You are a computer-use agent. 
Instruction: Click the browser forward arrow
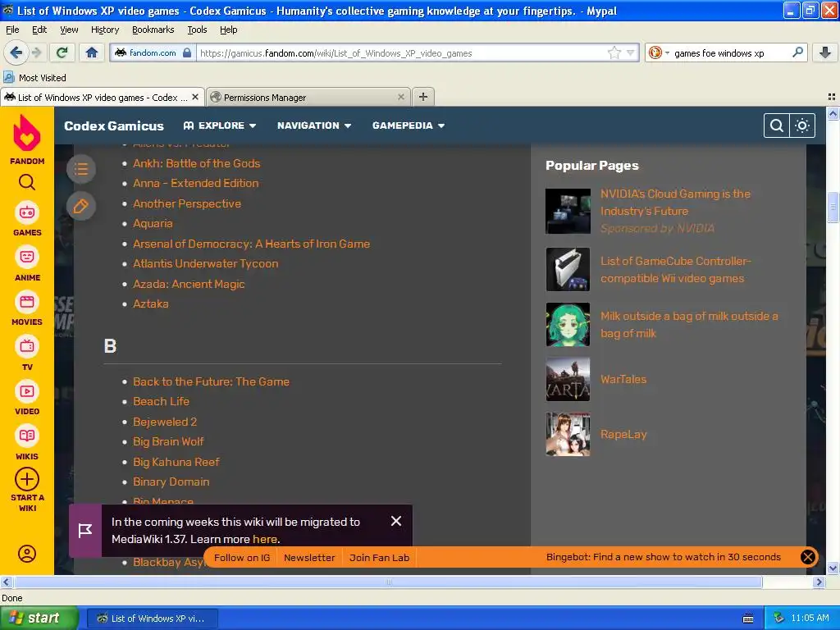point(36,52)
